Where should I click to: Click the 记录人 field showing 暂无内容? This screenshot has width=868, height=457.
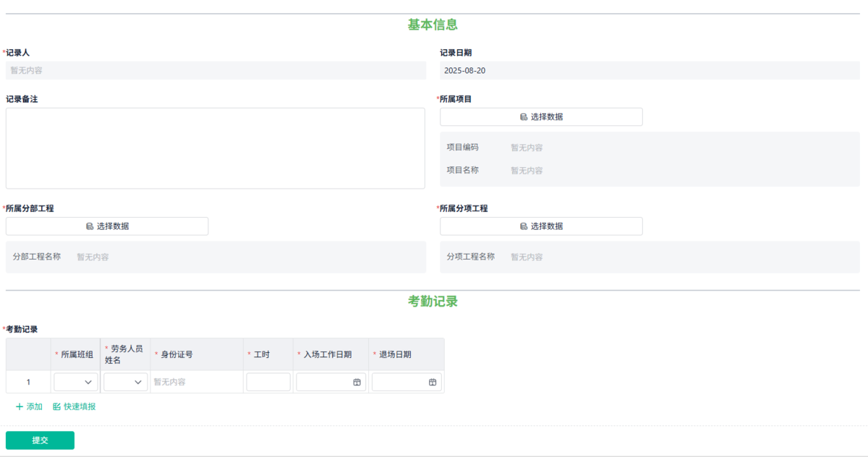[x=215, y=70]
